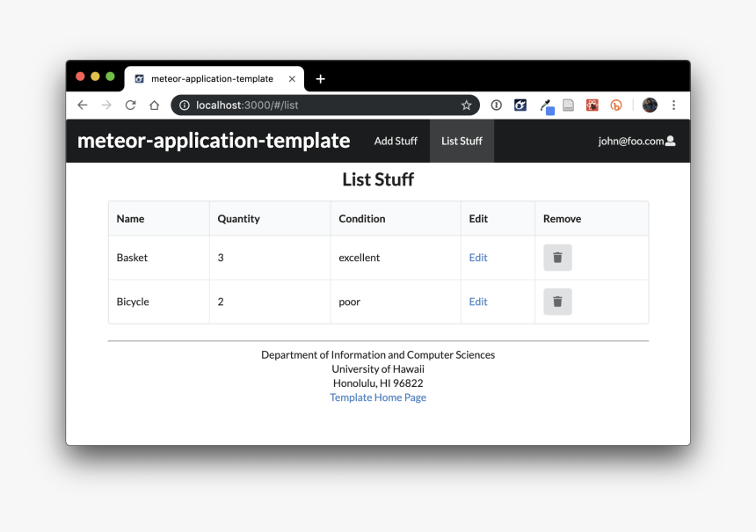Click the forward navigation arrow
Screen dimensions: 756x532
tap(106, 106)
